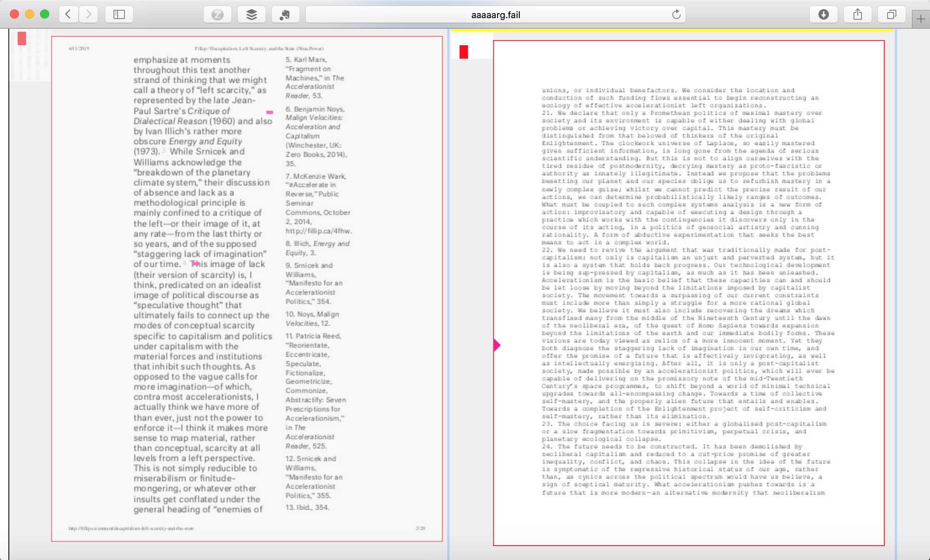Image resolution: width=930 pixels, height=560 pixels.
Task: Expand the pink arrow annotation beside point 22
Action: 497,345
